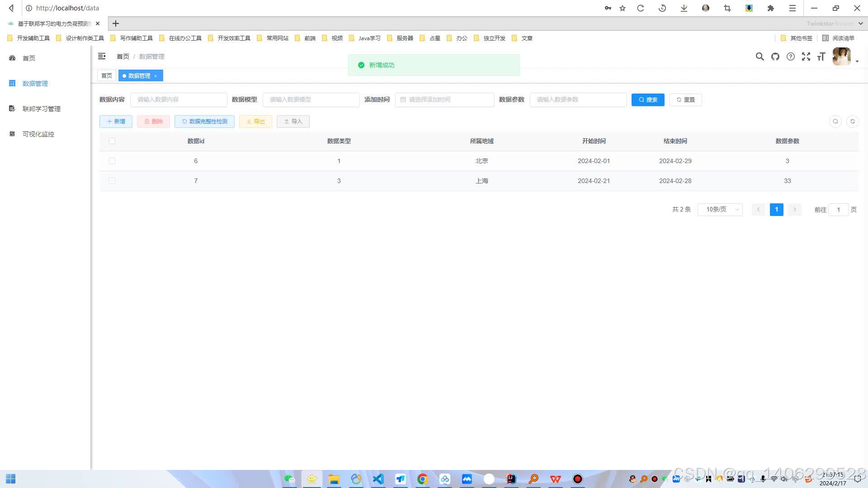Check the select-all checkbox in table header
The height and width of the screenshot is (488, 868).
[x=112, y=141]
